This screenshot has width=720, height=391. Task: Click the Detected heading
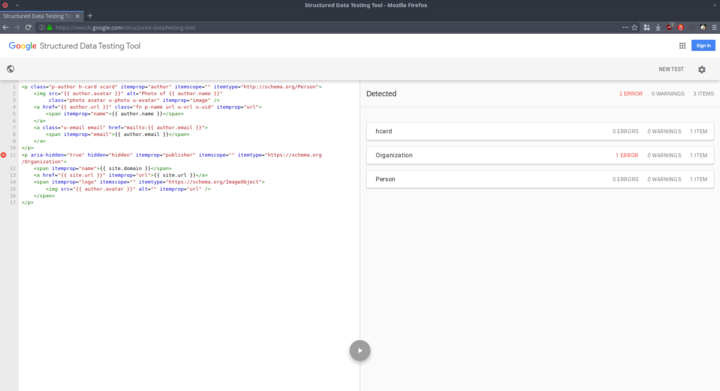pos(381,94)
